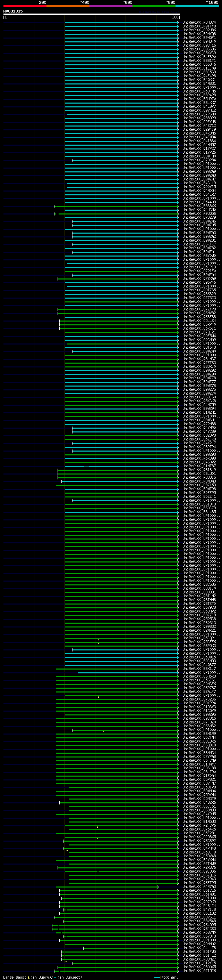This screenshot has height=980, width=222.
Task: Click the green alignment bar for UniRef100_B3SBX6
Action: coord(117,206)
